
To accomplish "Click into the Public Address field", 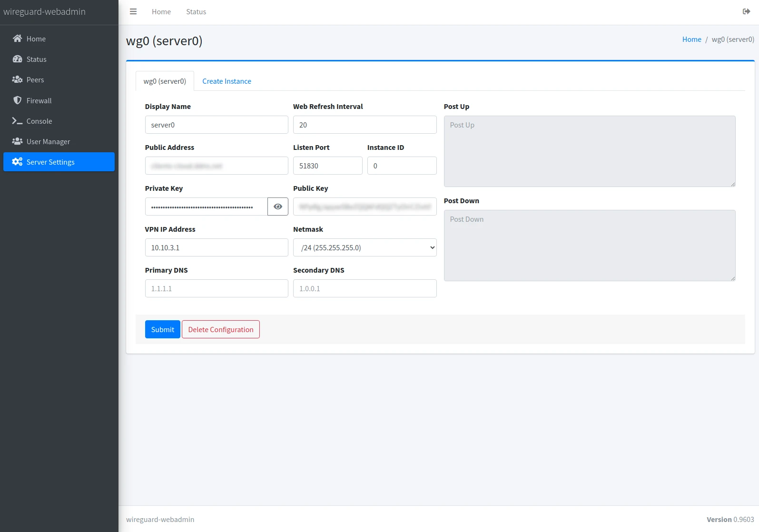I will pos(217,166).
